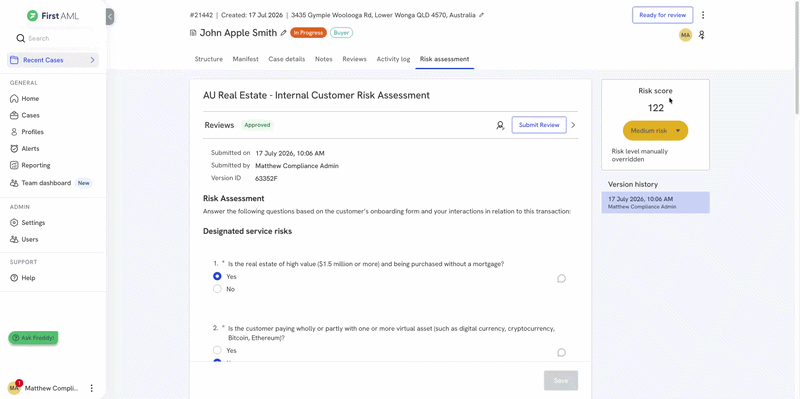Open the case three-dot menu at top right
The width and height of the screenshot is (800, 399).
point(703,15)
